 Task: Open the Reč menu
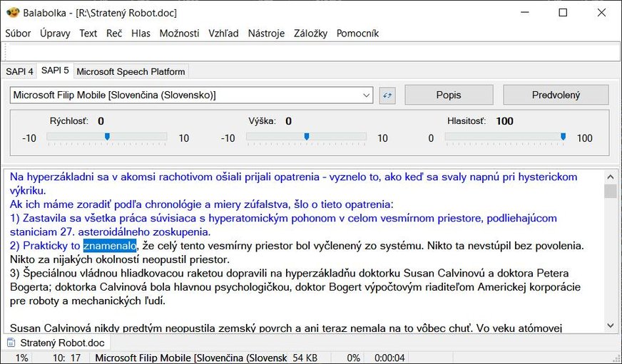pyautogui.click(x=114, y=33)
